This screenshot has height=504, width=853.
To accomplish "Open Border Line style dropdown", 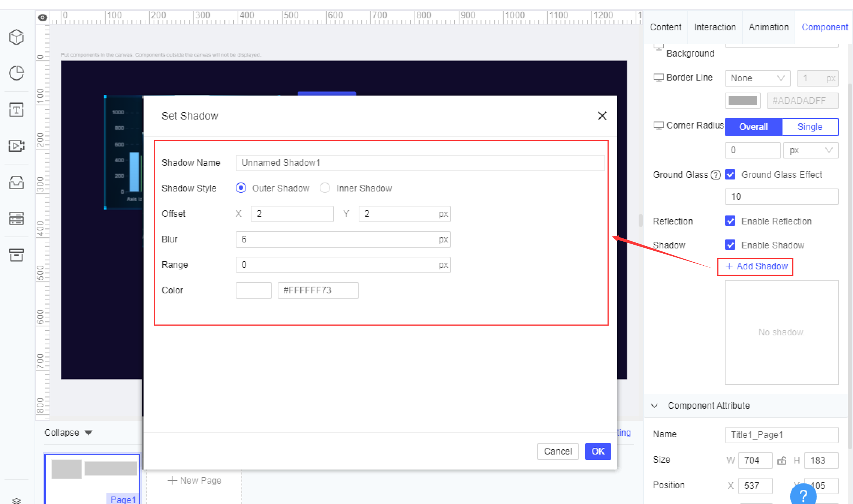I will coord(757,78).
